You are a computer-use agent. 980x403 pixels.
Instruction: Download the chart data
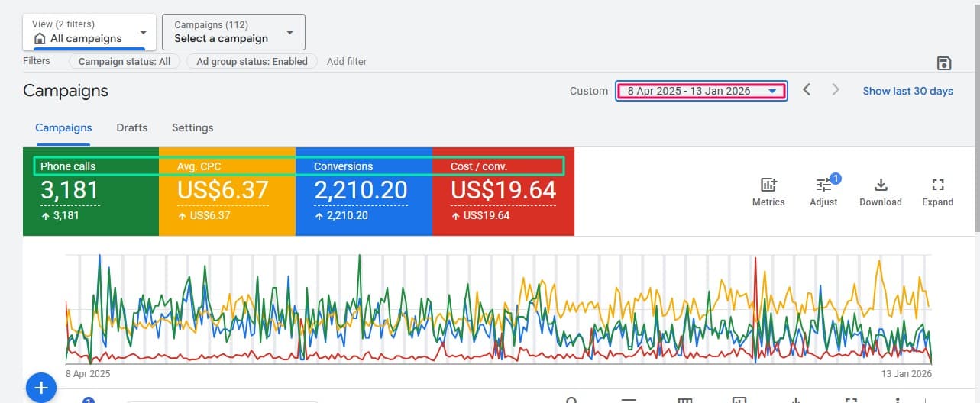click(x=881, y=192)
